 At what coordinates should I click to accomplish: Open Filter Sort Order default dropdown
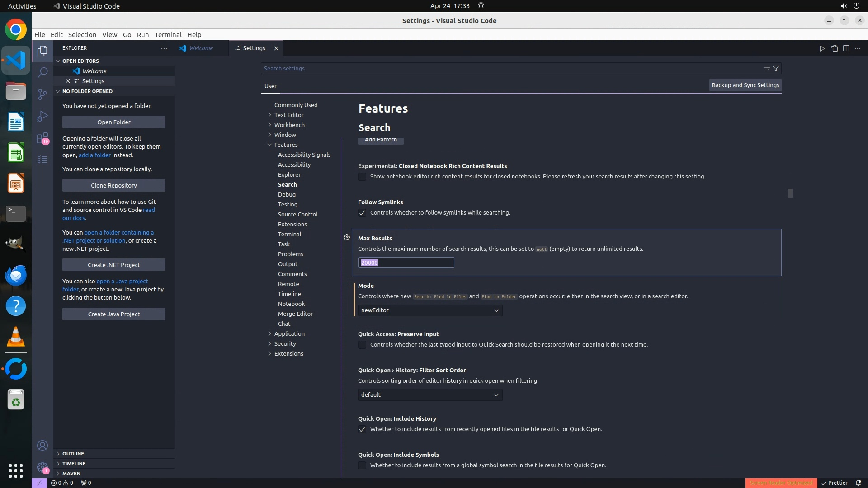point(430,395)
